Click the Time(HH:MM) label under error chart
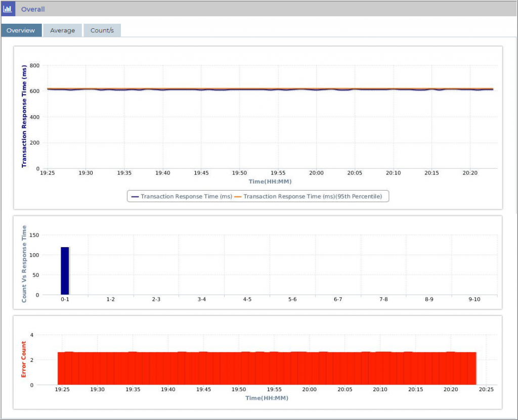Screen dimensions: 518x420 [267, 398]
